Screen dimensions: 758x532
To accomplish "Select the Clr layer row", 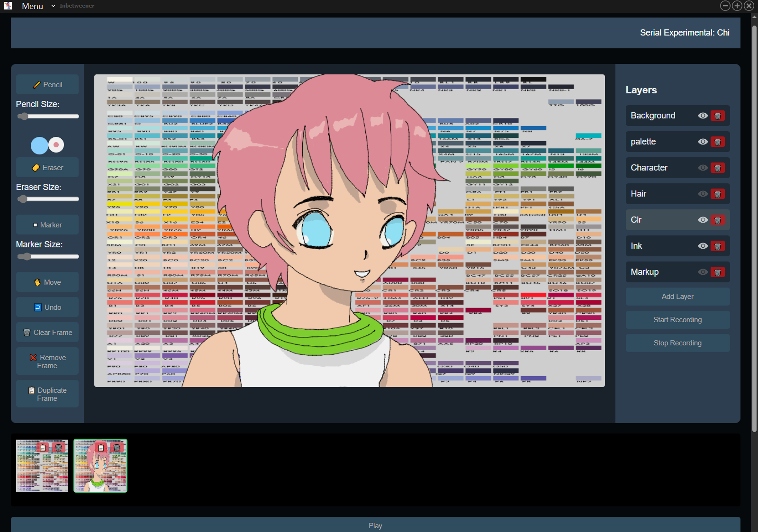I will (677, 220).
